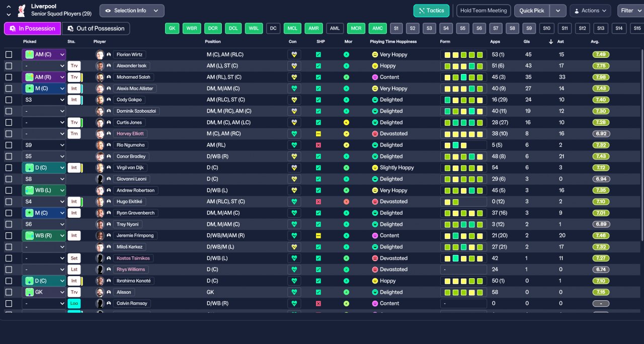Click Curtis Jones's yellow morale icon
The width and height of the screenshot is (644, 344).
346,122
